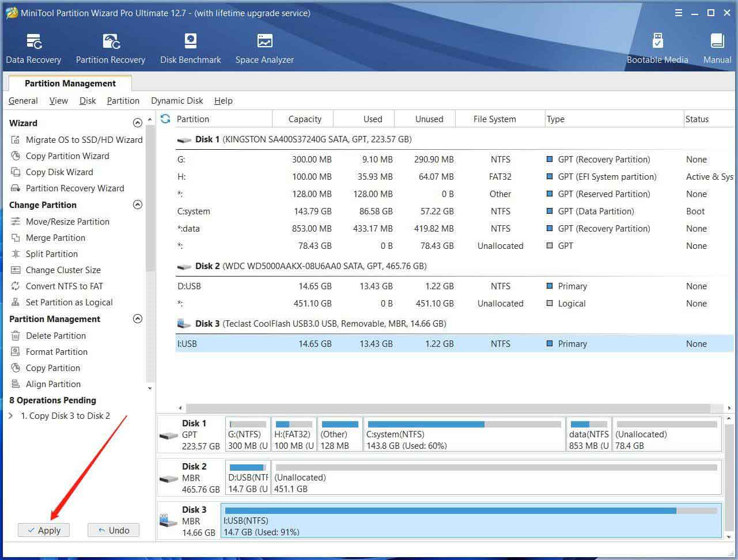Click the partition list horizontal scrollbar
The width and height of the screenshot is (738, 560).
pos(449,408)
